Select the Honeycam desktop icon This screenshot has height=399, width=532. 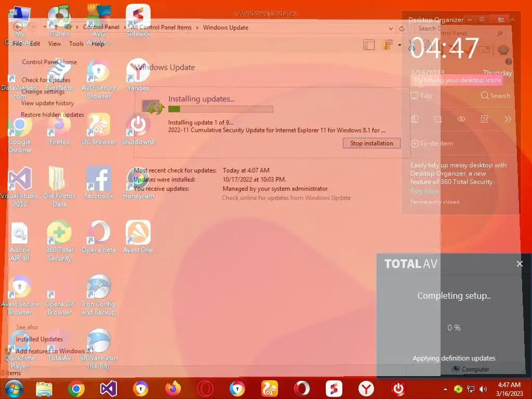[138, 182]
